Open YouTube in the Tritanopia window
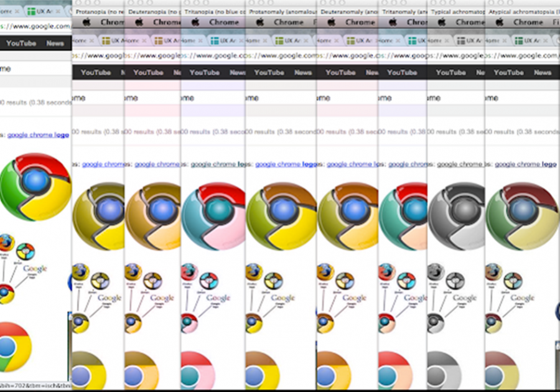Image resolution: width=560 pixels, height=392 pixels. [205, 72]
